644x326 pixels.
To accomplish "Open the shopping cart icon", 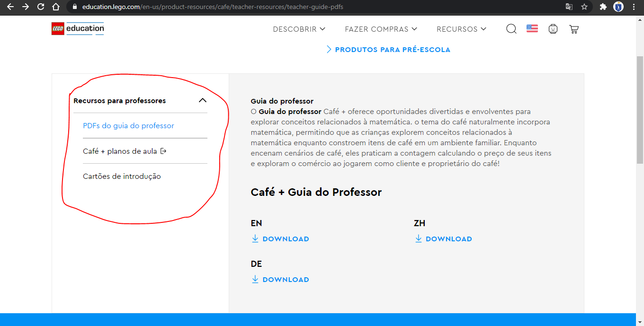I will [x=574, y=29].
